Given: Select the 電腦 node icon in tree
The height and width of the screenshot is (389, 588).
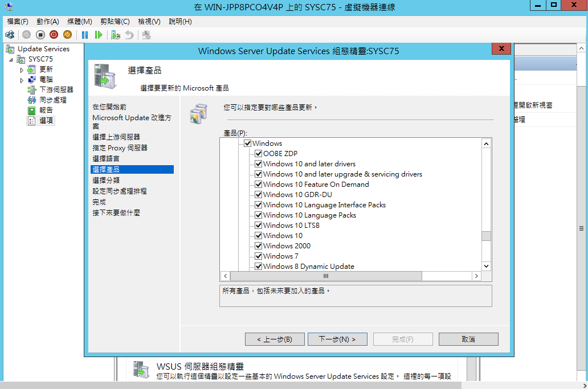Looking at the screenshot, I should pyautogui.click(x=32, y=79).
